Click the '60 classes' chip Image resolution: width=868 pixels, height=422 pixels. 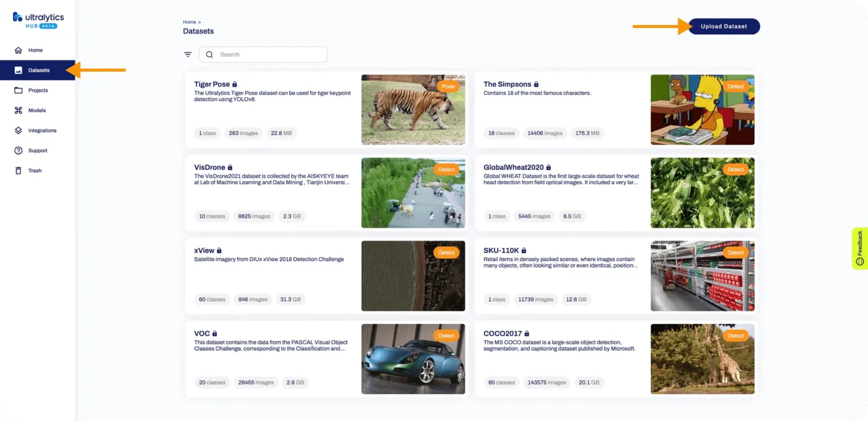tap(212, 299)
